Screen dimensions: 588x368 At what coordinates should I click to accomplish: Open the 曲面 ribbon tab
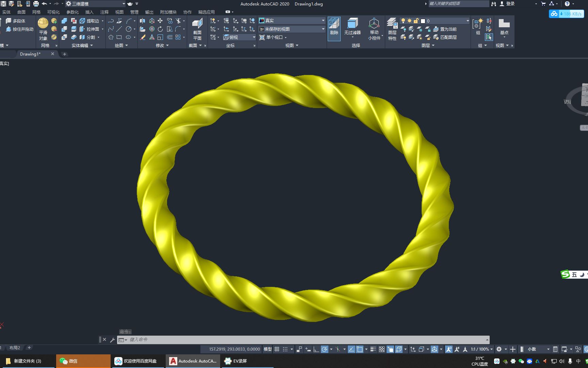(x=21, y=12)
